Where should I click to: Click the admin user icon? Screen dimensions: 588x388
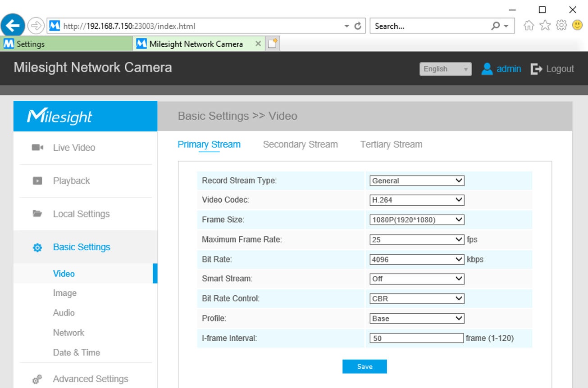[x=487, y=69]
